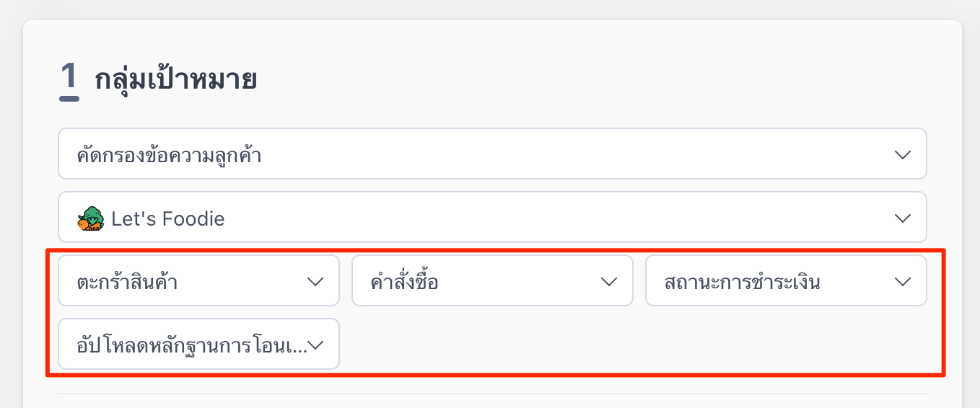Click chevron arrow of คัดกรองข้อความลูกค้า dropdown

(902, 154)
